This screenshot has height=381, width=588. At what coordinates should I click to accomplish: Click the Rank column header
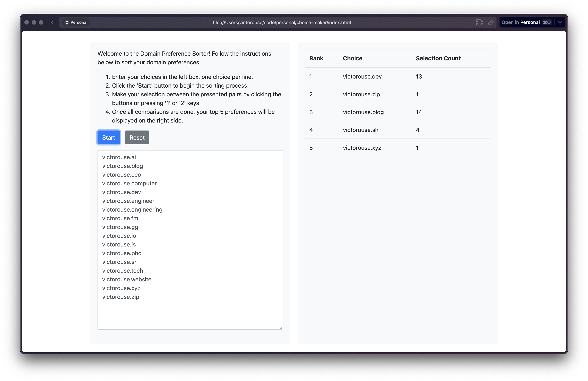[316, 58]
